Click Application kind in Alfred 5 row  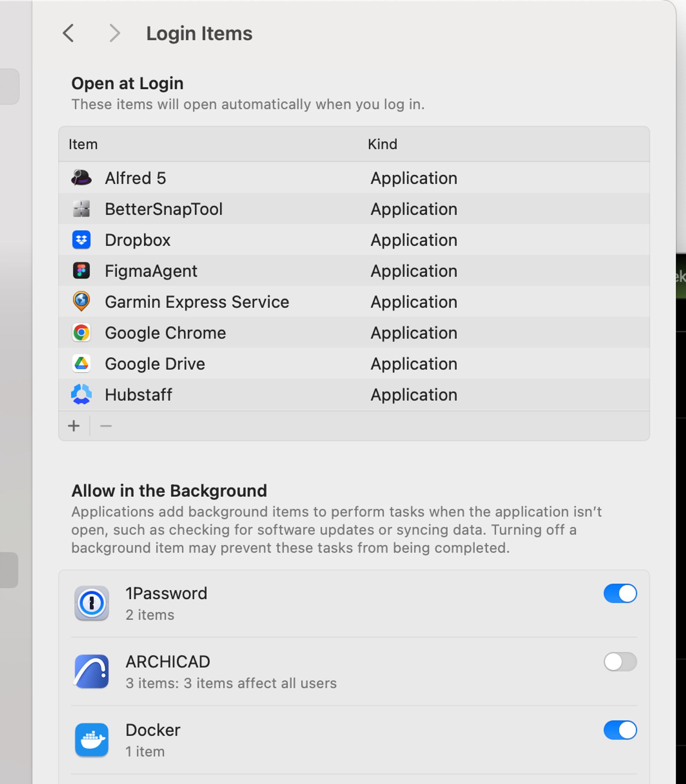pos(414,178)
